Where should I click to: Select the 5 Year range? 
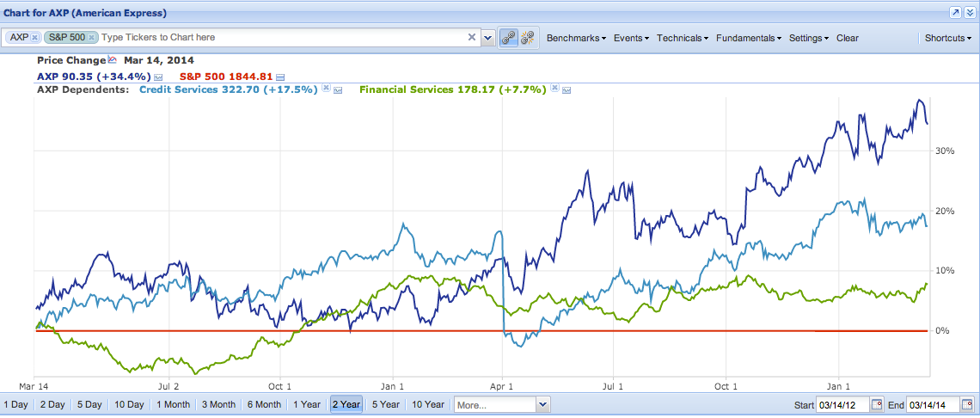point(386,405)
